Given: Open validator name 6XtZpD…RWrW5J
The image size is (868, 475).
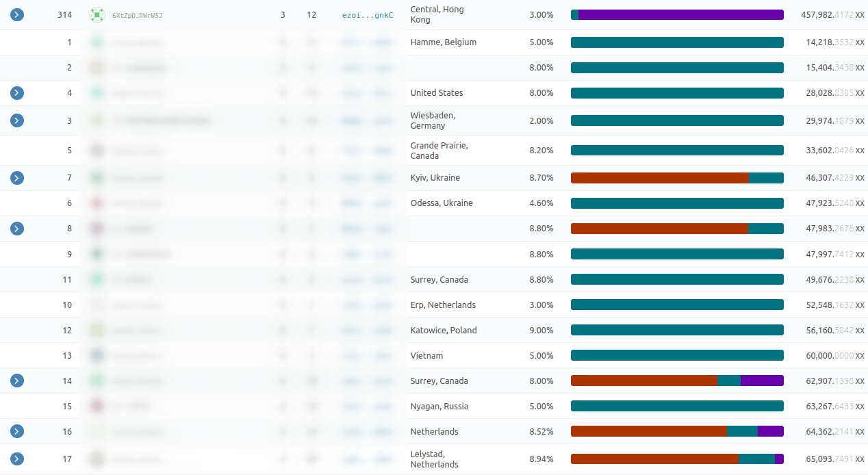Looking at the screenshot, I should click(137, 15).
